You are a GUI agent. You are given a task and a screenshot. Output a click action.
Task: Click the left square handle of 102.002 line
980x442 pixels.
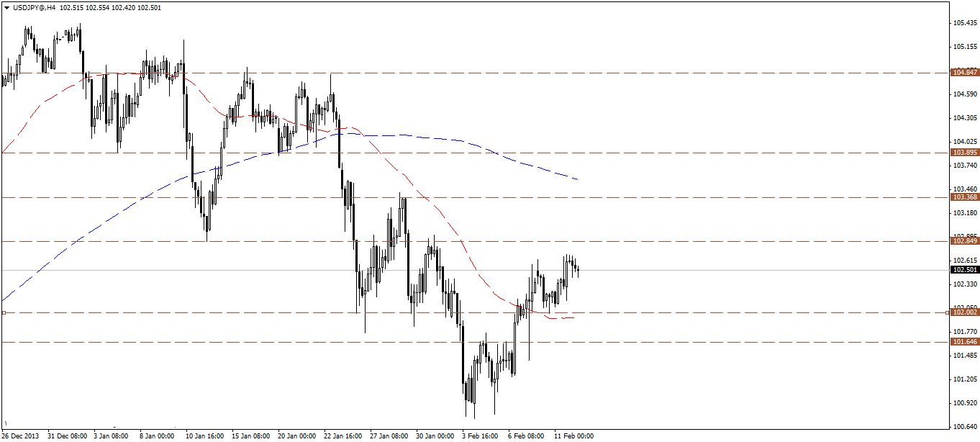(x=4, y=312)
